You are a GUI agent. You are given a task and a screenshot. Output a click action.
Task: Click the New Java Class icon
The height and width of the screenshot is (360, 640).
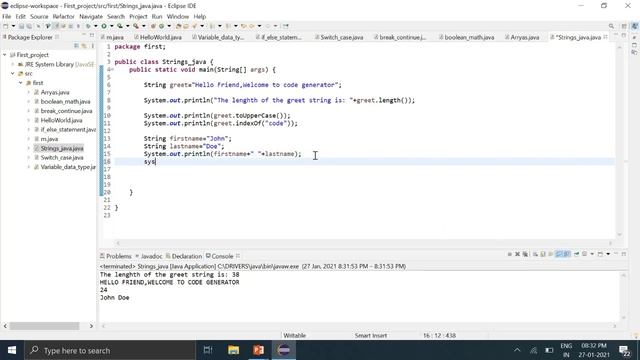tap(162, 26)
